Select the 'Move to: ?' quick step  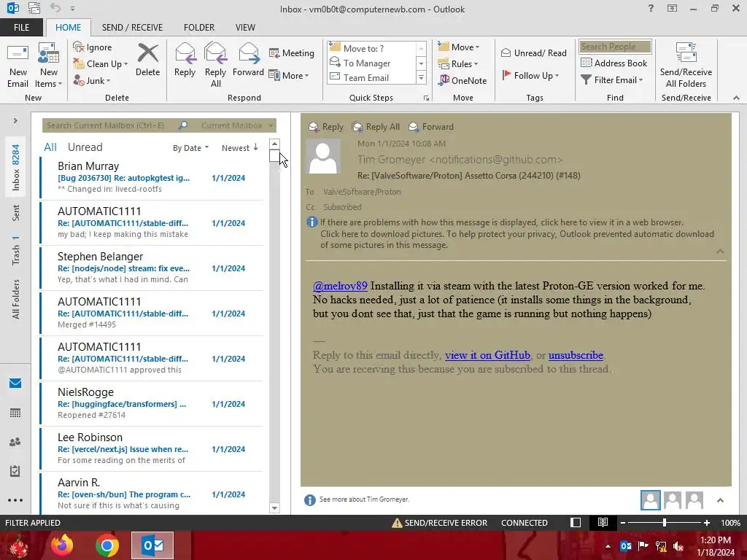coord(371,49)
